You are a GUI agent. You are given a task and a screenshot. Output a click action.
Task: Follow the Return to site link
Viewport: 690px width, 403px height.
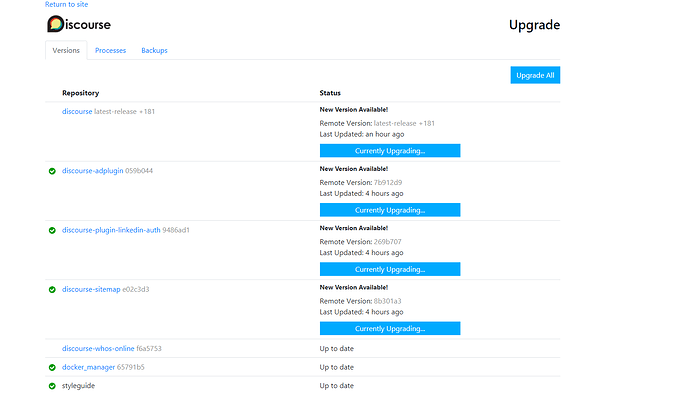click(x=66, y=4)
